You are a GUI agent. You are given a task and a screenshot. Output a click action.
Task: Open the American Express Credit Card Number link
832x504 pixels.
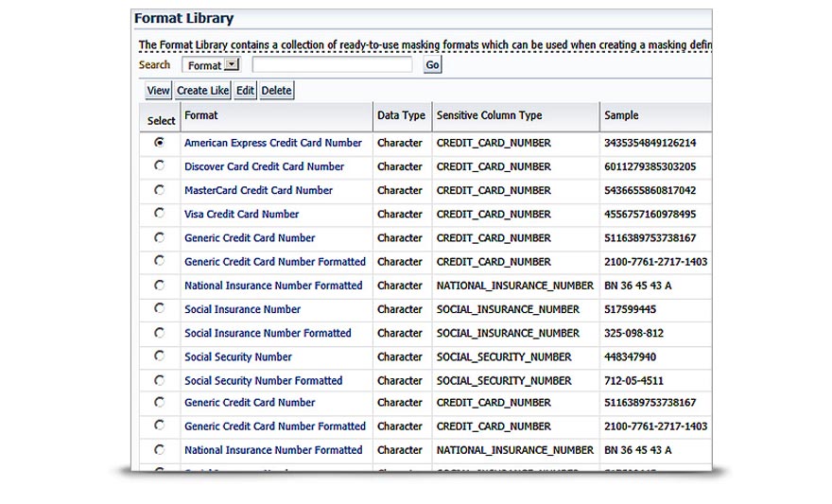[x=272, y=143]
